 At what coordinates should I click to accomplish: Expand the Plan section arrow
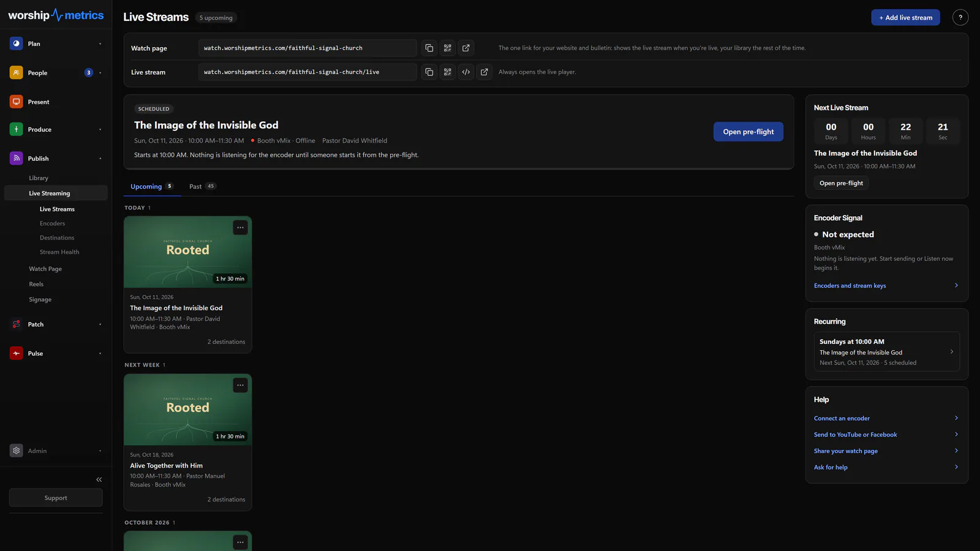(x=100, y=44)
